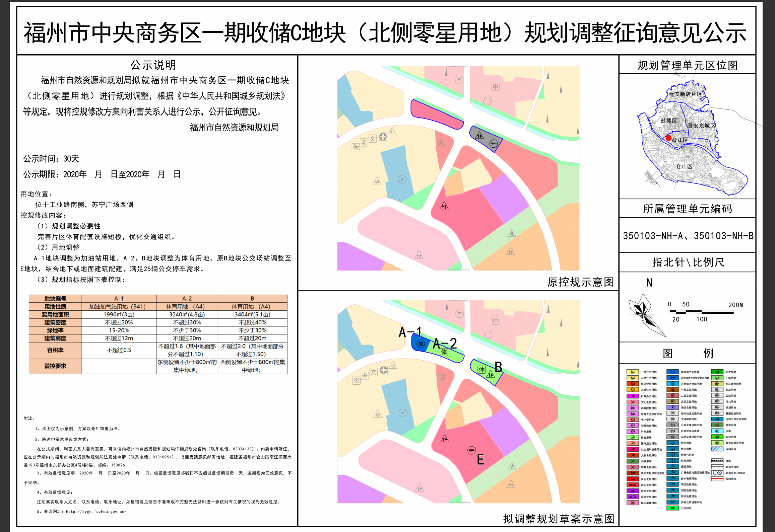This screenshot has height=532, width=775.
Task: Click the 超 icon in the adjusted draft map
Action: point(442,377)
